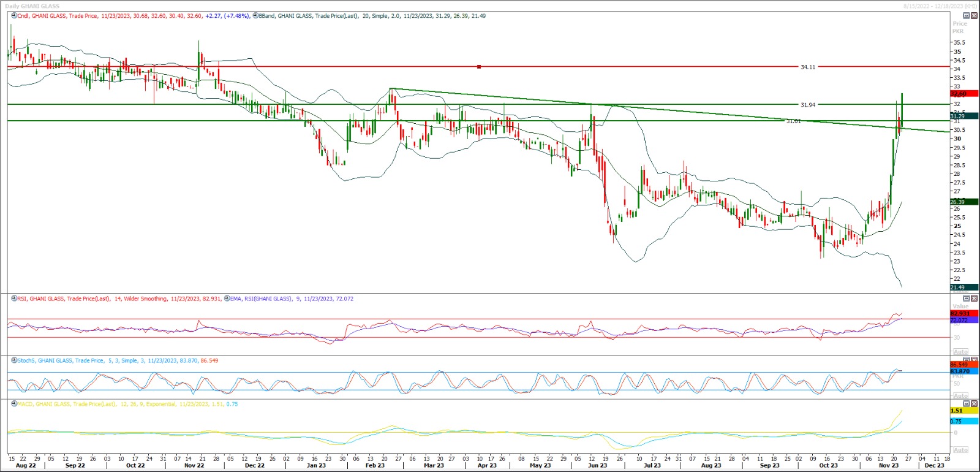Maximize the RSI indicator pane
This screenshot has width=980, height=472.
click(967, 299)
